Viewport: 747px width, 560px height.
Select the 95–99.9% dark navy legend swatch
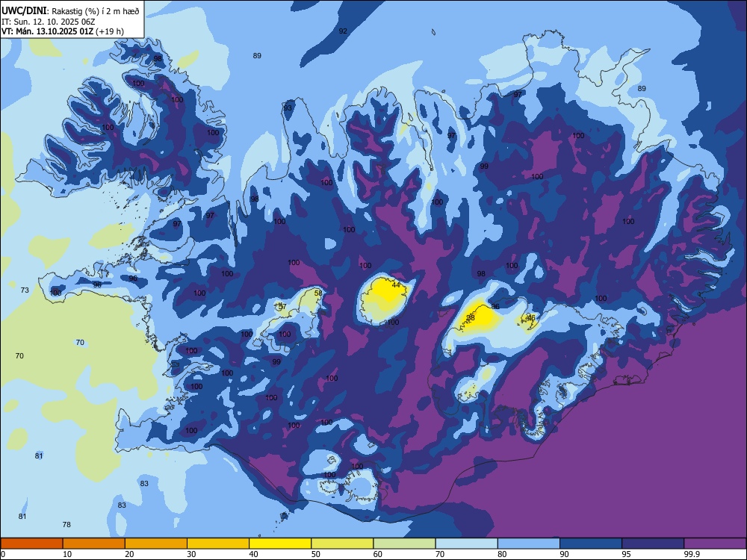click(x=653, y=544)
